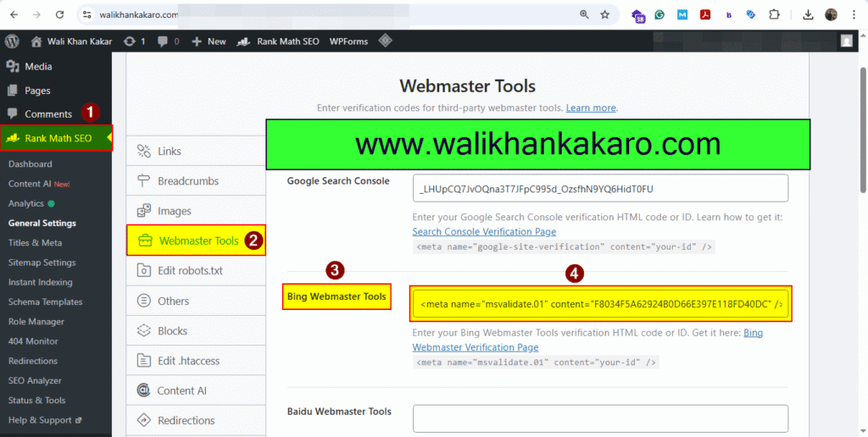Open Instant Indexing
868x437 pixels.
coord(40,282)
